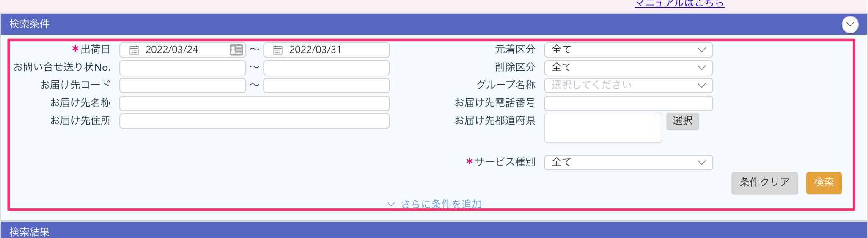The width and height of the screenshot is (868, 238).
Task: Open the サービス種別 dropdown
Action: 628,163
